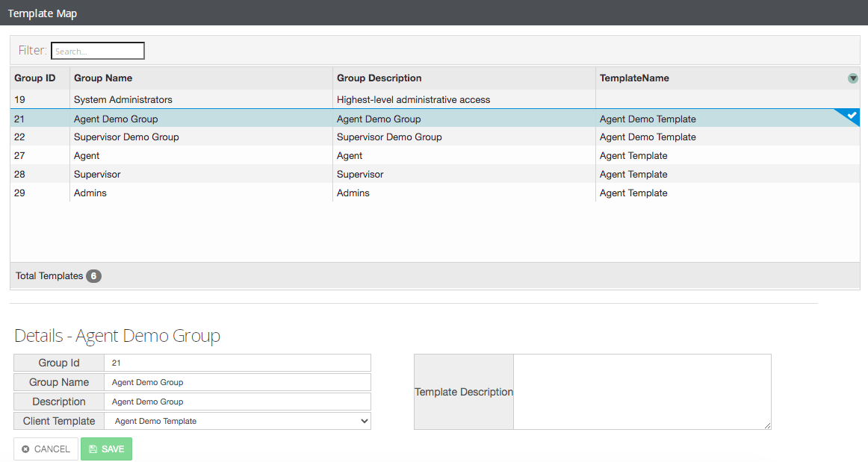This screenshot has height=462, width=868.
Task: Click Agent Demo Template cell in row 21
Action: [x=728, y=119]
